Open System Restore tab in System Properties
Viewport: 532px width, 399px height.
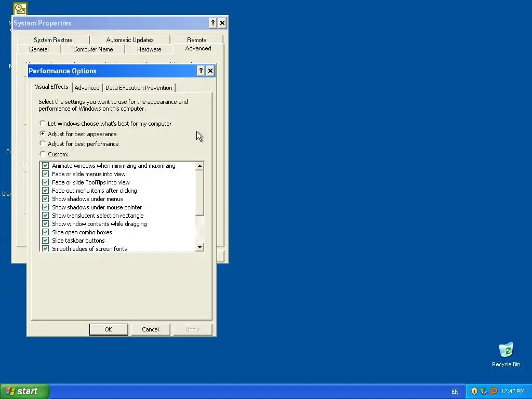pyautogui.click(x=53, y=39)
